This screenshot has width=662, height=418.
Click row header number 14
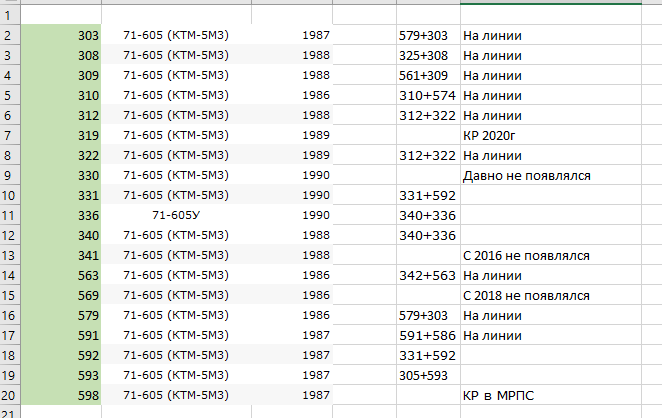tap(9, 275)
